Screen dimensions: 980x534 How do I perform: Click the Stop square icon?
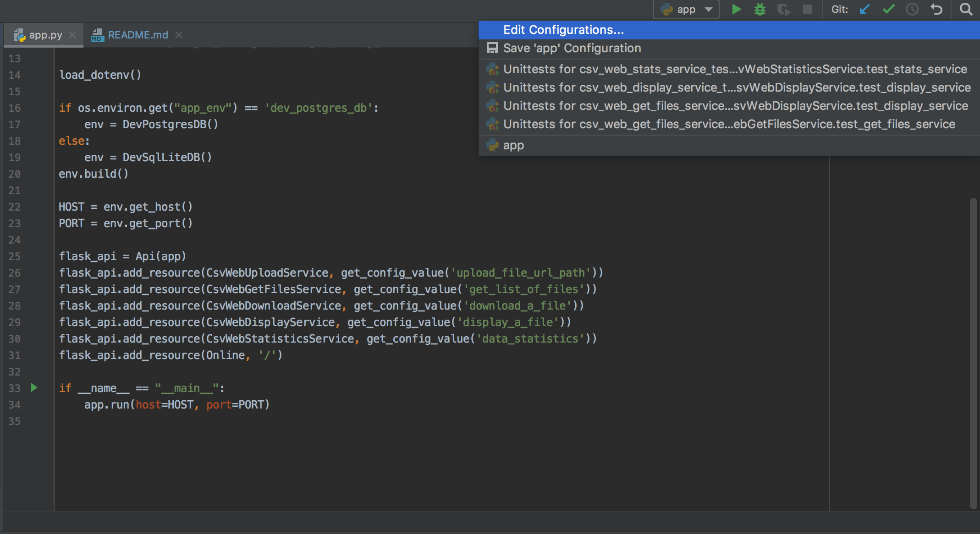click(808, 9)
